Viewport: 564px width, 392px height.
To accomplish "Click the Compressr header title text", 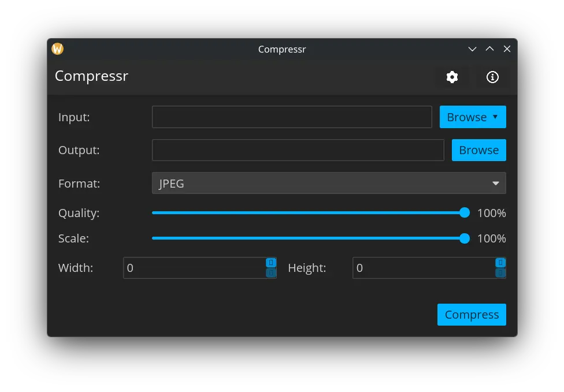I will 91,76.
